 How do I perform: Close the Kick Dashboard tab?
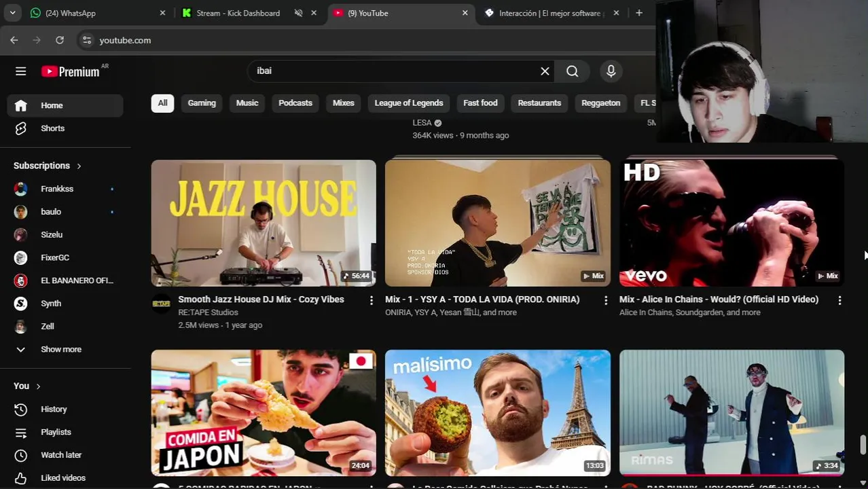pyautogui.click(x=314, y=13)
